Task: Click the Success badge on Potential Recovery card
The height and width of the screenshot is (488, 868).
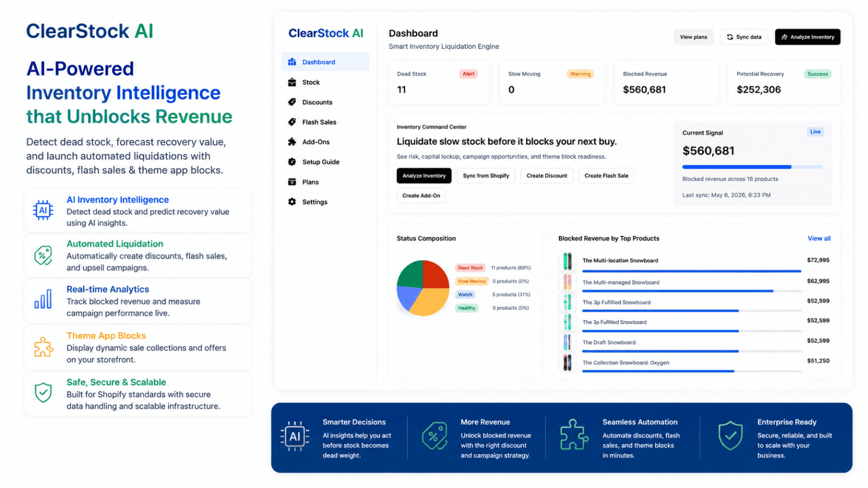Action: [x=818, y=74]
